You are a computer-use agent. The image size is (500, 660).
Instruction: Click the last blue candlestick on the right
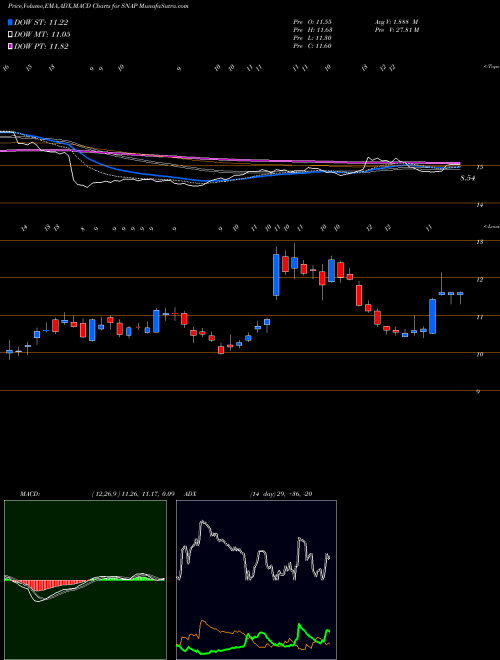point(460,293)
